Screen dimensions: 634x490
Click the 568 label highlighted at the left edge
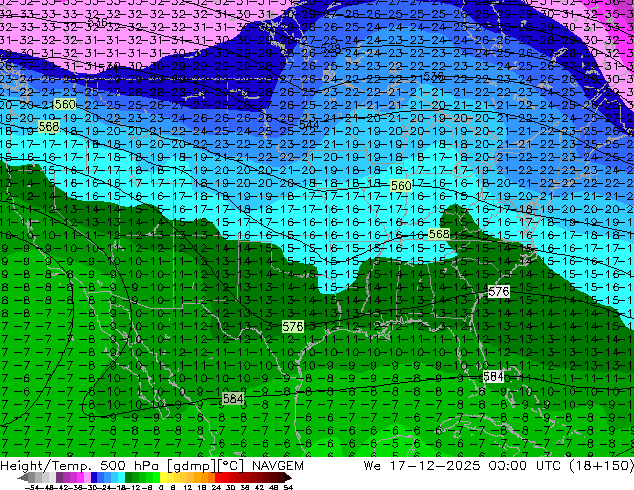click(49, 127)
